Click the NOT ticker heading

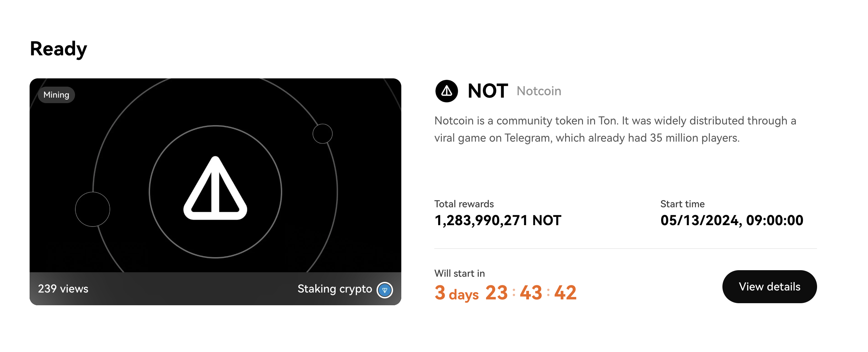pos(488,91)
